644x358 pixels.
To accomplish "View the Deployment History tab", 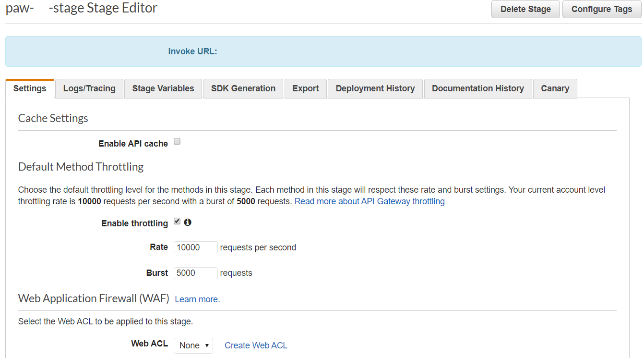I will coord(375,88).
